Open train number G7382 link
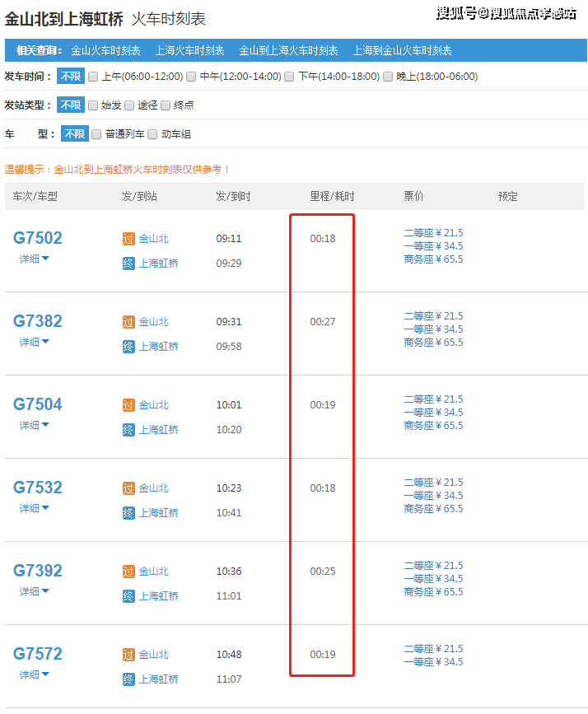Viewport: 588px width, 714px height. pos(38,321)
